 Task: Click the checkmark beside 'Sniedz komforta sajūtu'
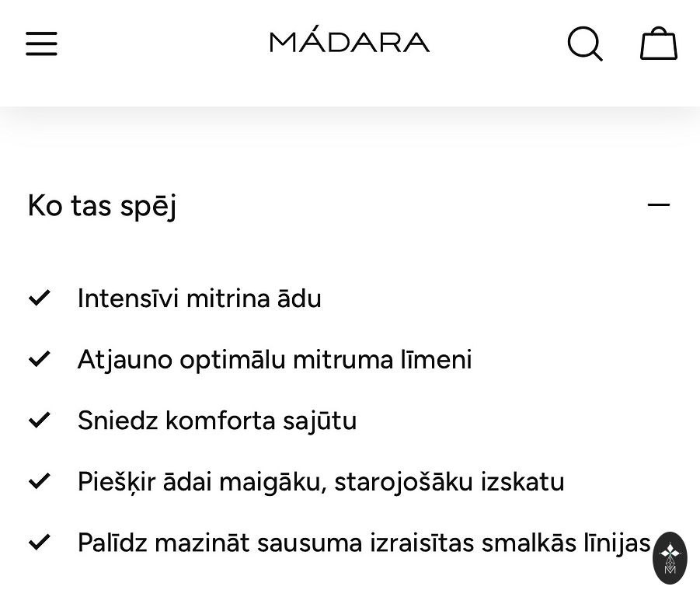(39, 420)
